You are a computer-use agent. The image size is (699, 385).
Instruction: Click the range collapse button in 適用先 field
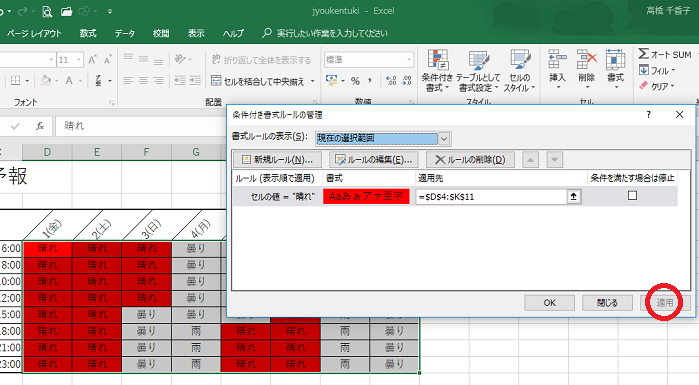pos(573,197)
